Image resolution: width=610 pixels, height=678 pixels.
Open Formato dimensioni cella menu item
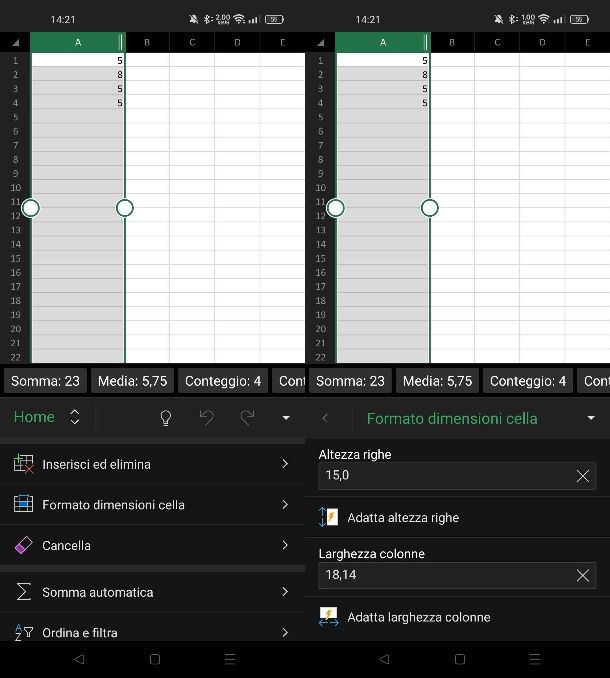click(152, 505)
